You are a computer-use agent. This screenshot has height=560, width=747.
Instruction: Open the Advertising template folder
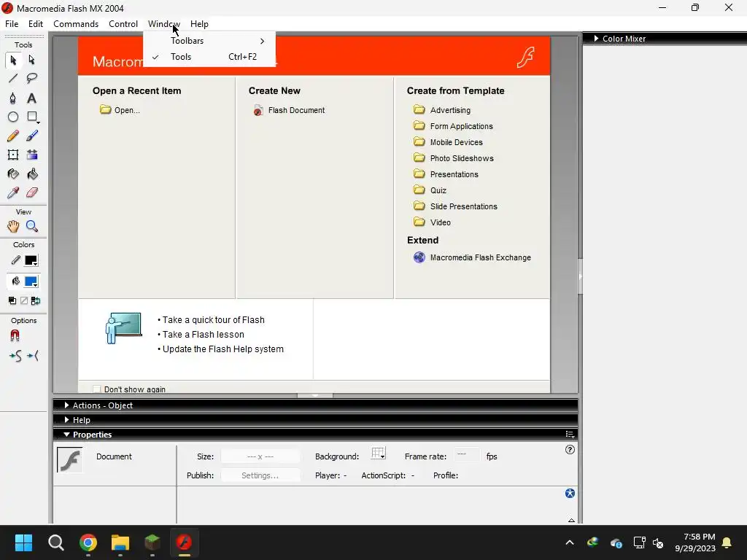tap(442, 110)
